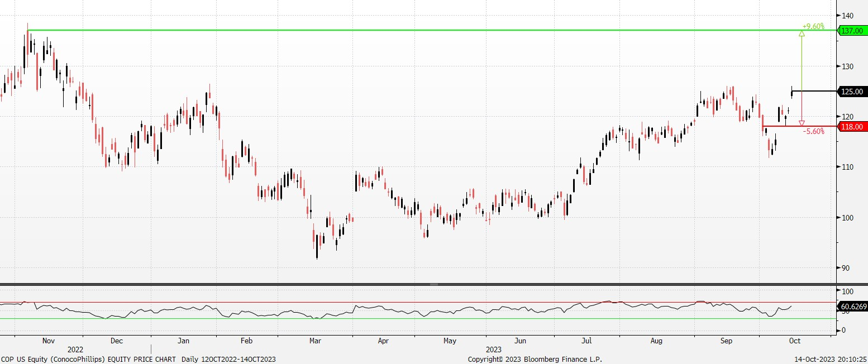Click the latest October candlestick

tap(791, 92)
